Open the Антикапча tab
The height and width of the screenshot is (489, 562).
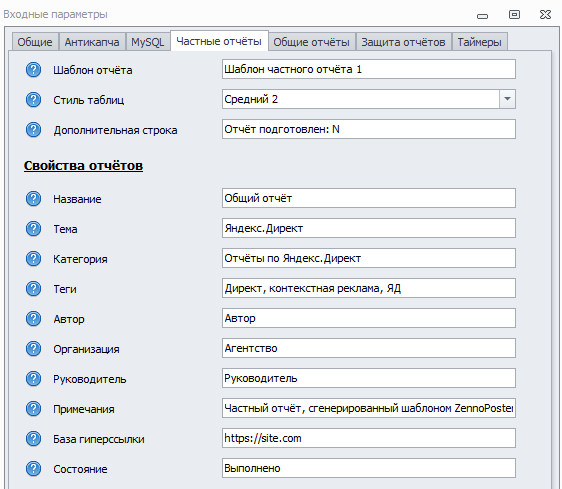tap(92, 42)
